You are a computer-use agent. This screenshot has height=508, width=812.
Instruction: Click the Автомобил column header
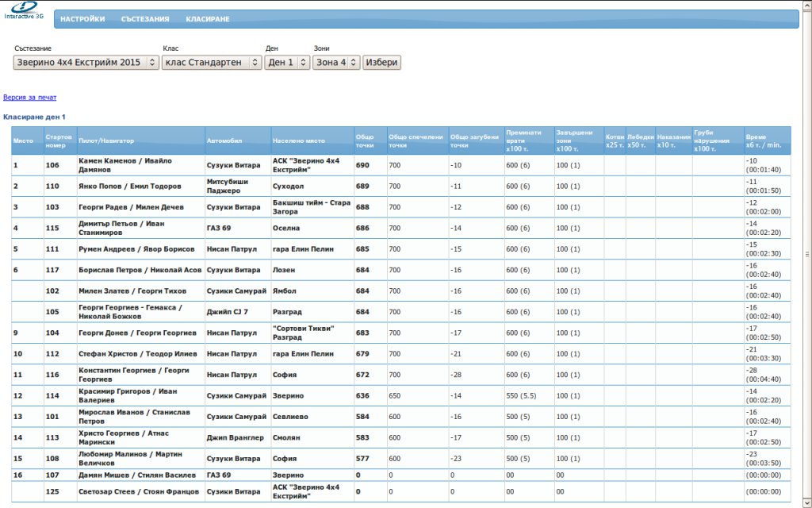pyautogui.click(x=221, y=140)
